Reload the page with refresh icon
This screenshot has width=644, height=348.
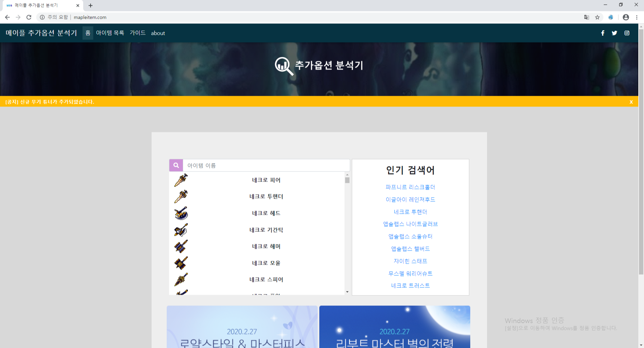coord(29,17)
